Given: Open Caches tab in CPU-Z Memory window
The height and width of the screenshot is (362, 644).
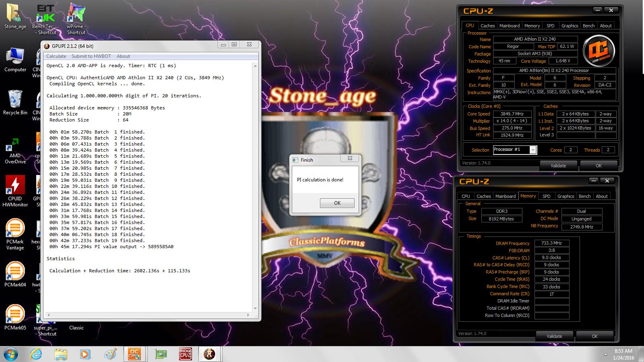Looking at the screenshot, I should pyautogui.click(x=483, y=196).
